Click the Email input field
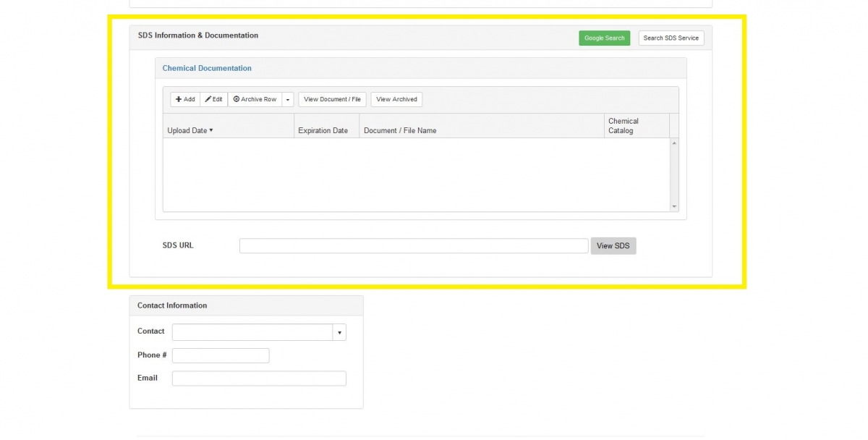868x440 pixels. [258, 378]
